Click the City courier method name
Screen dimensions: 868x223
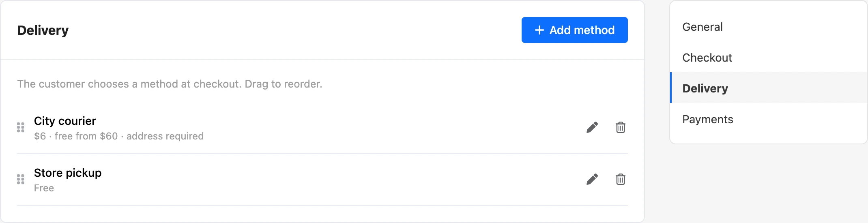[x=65, y=121]
